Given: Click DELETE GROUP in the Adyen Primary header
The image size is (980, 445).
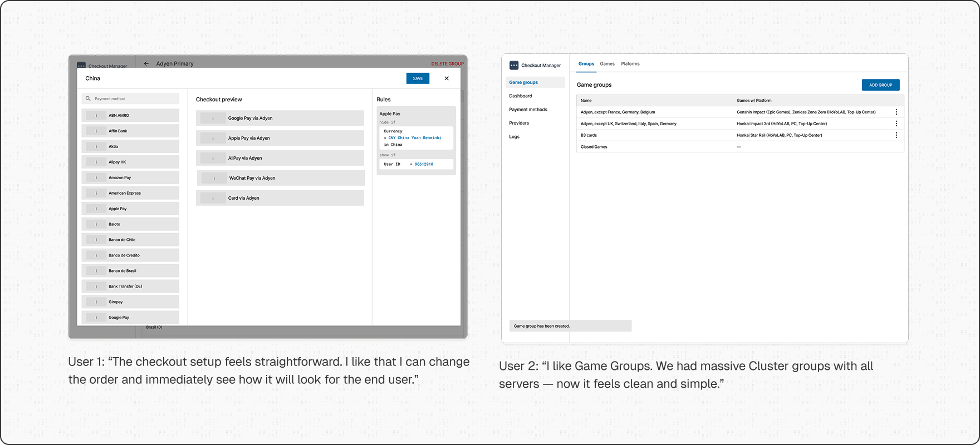Looking at the screenshot, I should click(447, 63).
